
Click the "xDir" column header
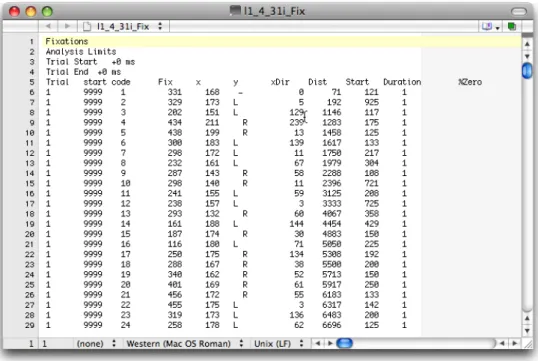pos(280,82)
